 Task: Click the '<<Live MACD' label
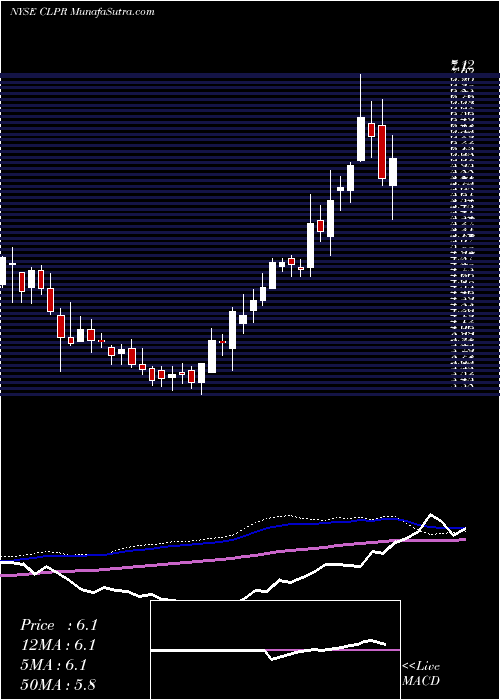coord(421,674)
